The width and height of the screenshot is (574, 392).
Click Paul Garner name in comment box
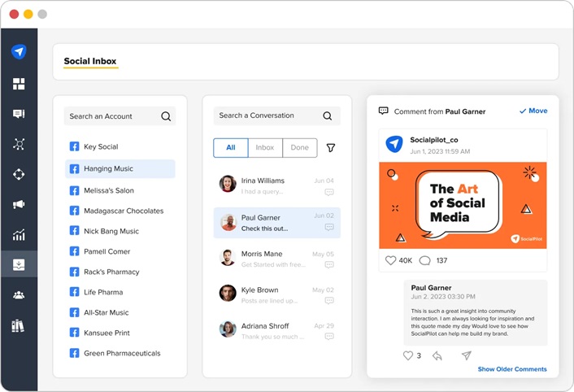click(431, 288)
